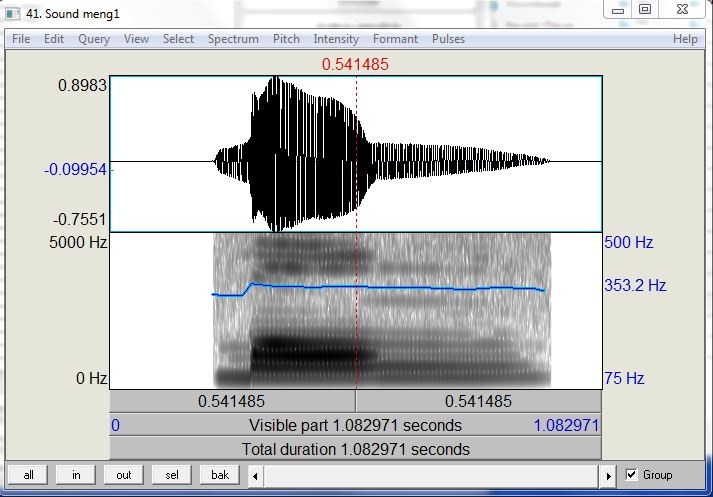This screenshot has height=497, width=713.
Task: Maximize the Sound meng1 window
Action: pyautogui.click(x=645, y=10)
